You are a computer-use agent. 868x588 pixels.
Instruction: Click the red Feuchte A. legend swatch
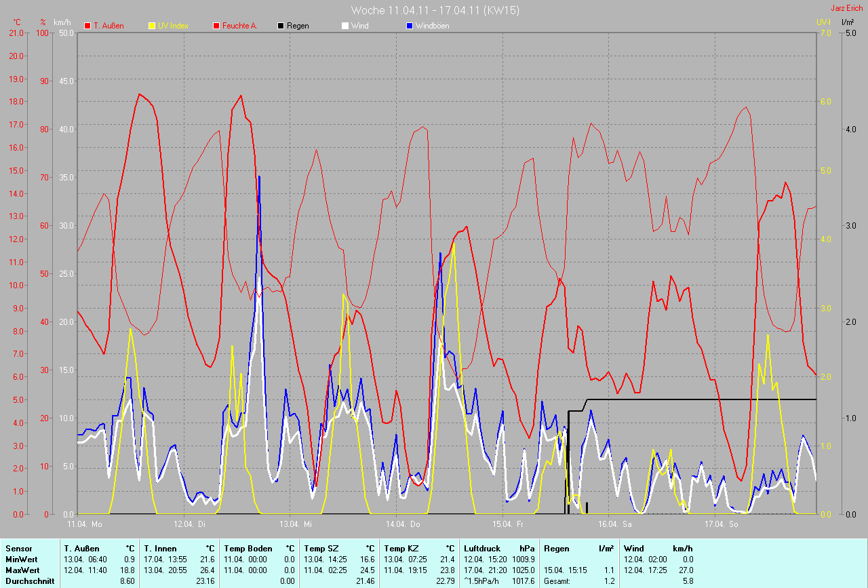[216, 26]
